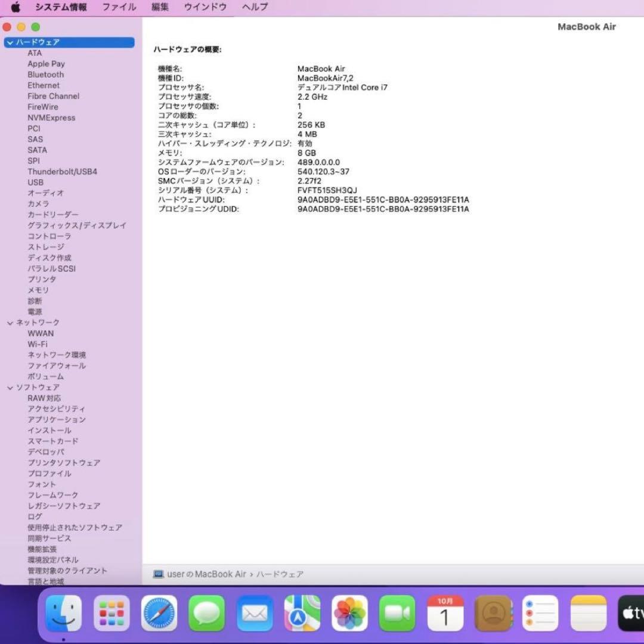Open the Photos app from the Dock

point(349,612)
